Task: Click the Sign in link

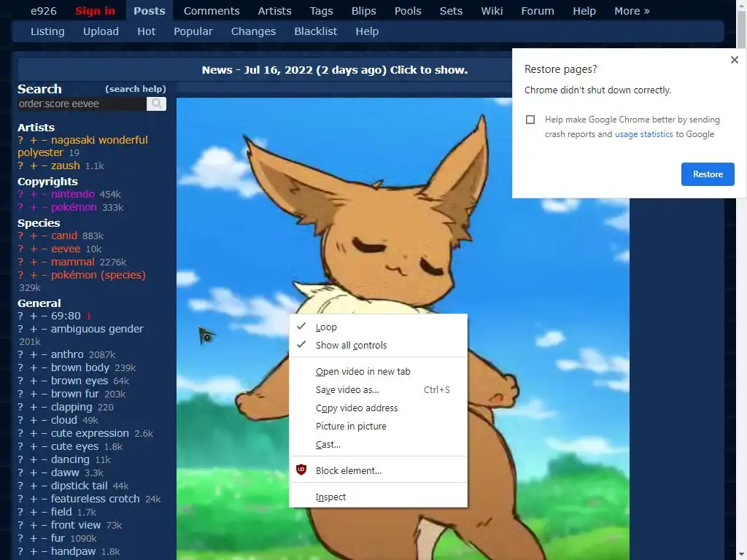Action: point(95,10)
